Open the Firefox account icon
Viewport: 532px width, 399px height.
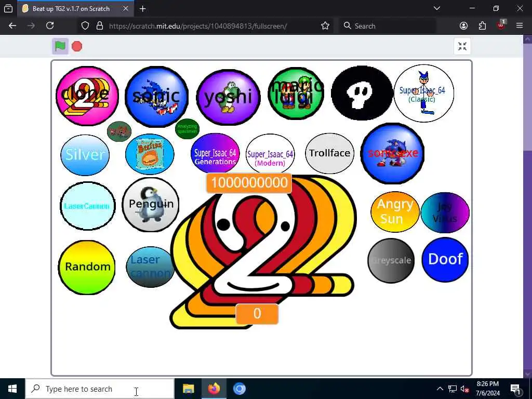coord(463,26)
